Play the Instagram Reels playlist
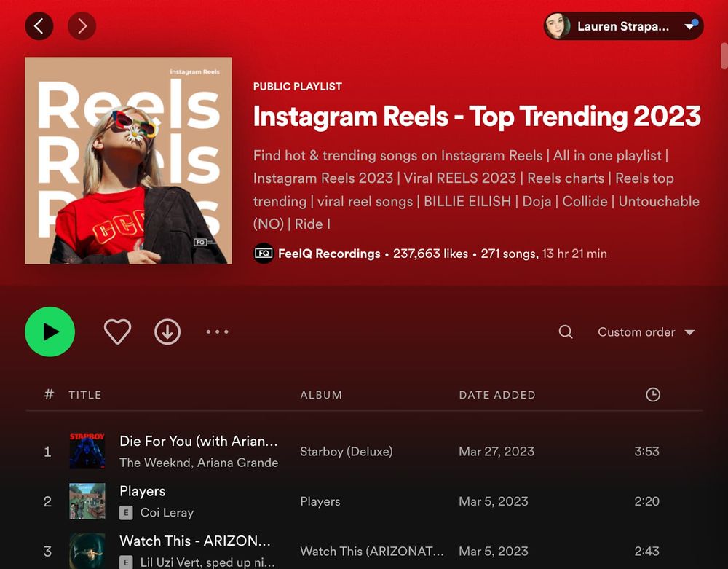Screen dimensions: 728x569 (50, 332)
